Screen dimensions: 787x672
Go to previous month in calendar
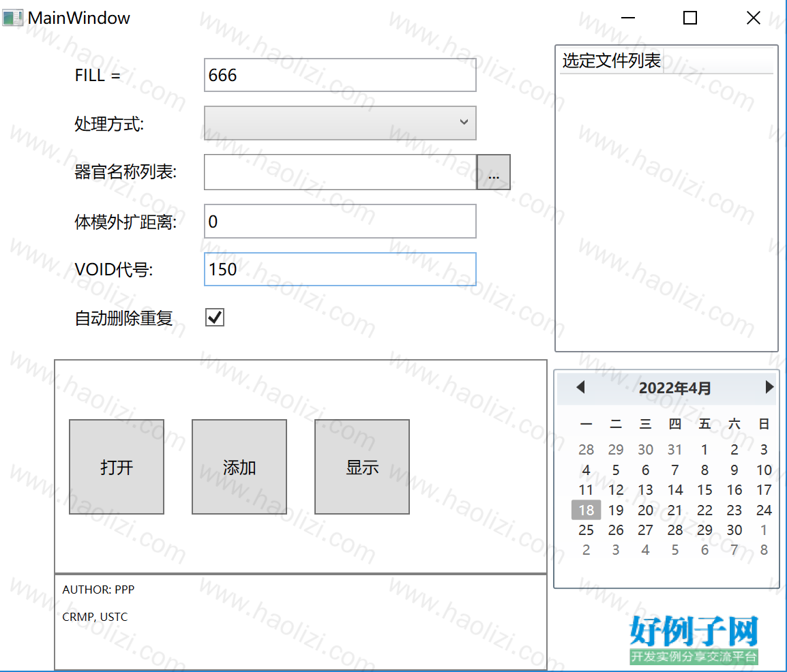point(581,387)
